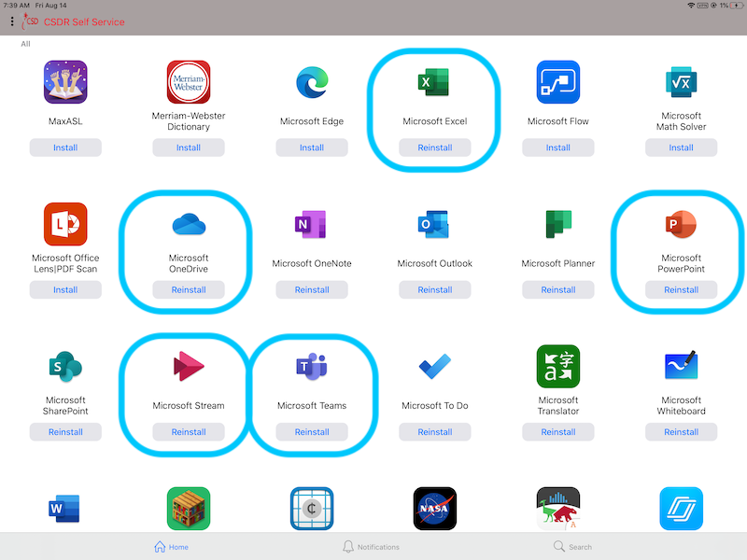The height and width of the screenshot is (560, 747).
Task: Go to the Search tab
Action: click(572, 547)
